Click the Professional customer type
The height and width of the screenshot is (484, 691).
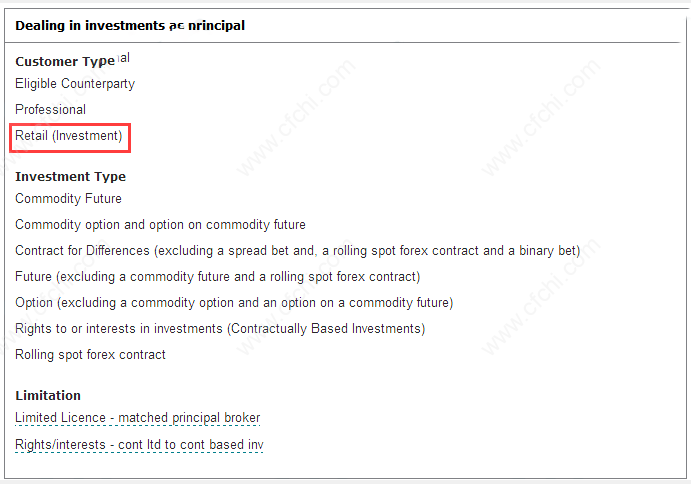coord(50,109)
